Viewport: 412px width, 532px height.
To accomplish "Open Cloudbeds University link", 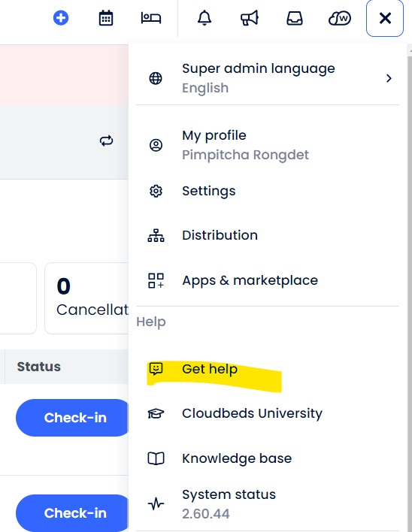I will (x=268, y=413).
